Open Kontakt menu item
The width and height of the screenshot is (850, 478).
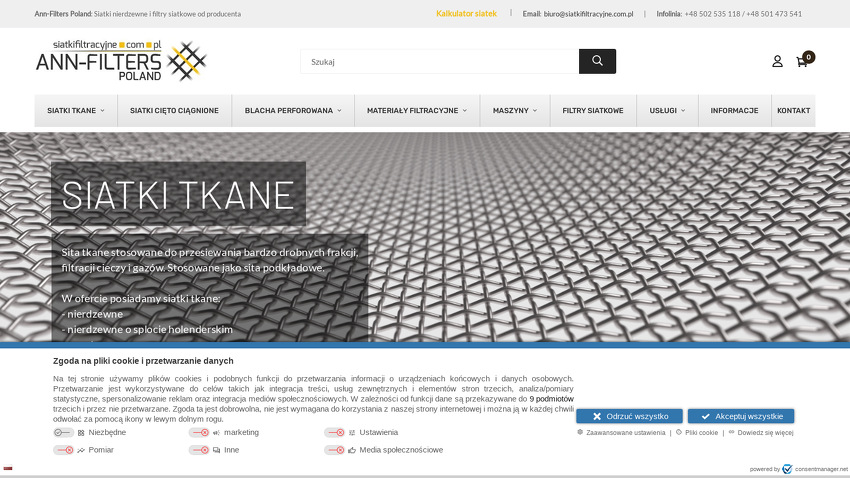(794, 111)
